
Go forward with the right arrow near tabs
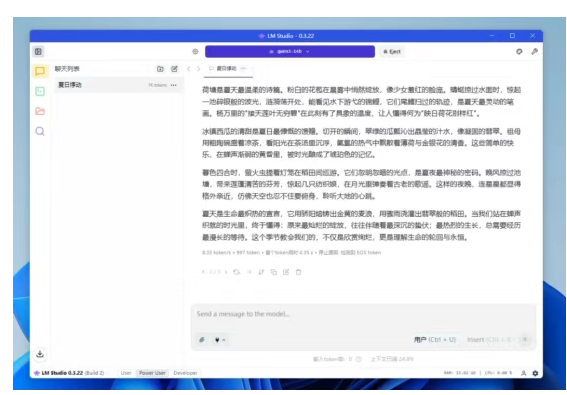point(198,69)
